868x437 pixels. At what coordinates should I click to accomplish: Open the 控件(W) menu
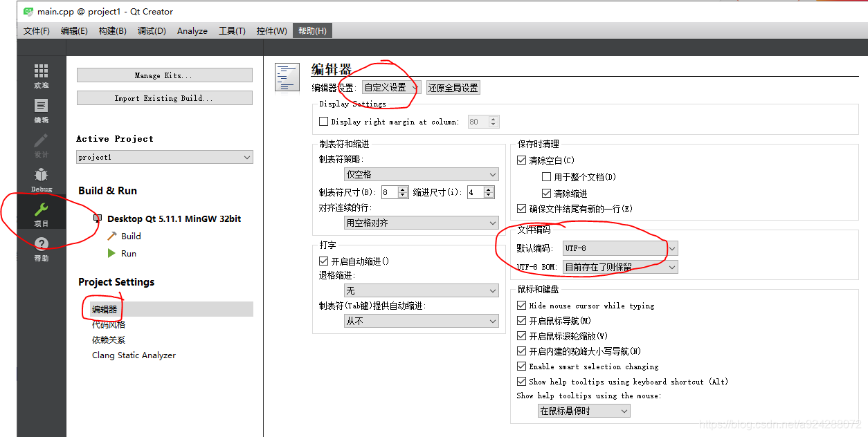coord(271,31)
